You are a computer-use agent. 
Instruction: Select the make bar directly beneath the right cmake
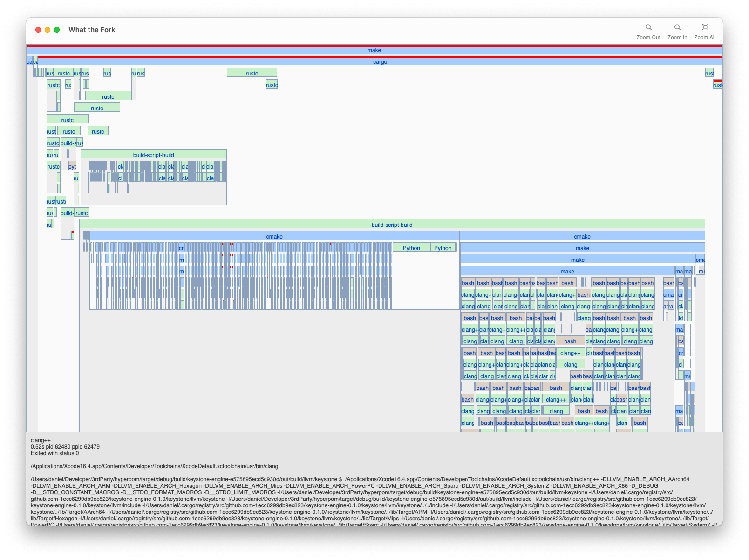pyautogui.click(x=582, y=248)
